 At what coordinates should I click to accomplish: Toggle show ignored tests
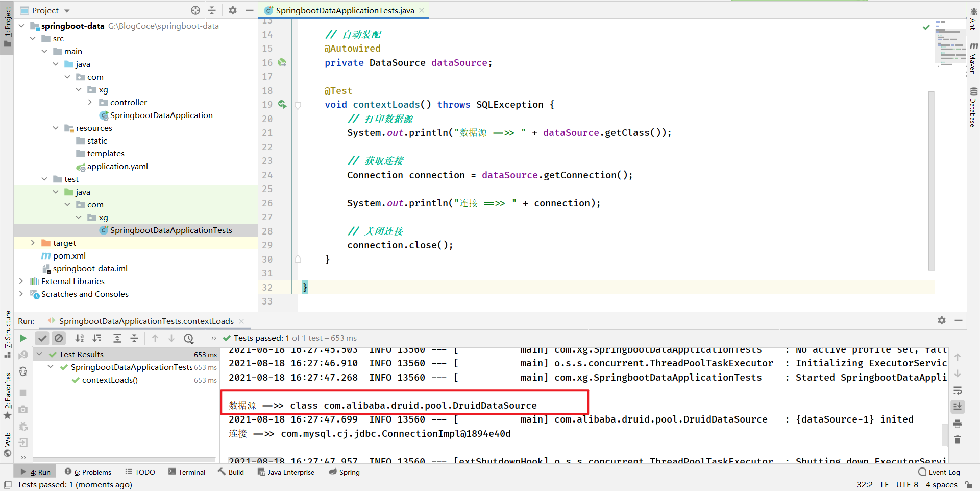(59, 338)
